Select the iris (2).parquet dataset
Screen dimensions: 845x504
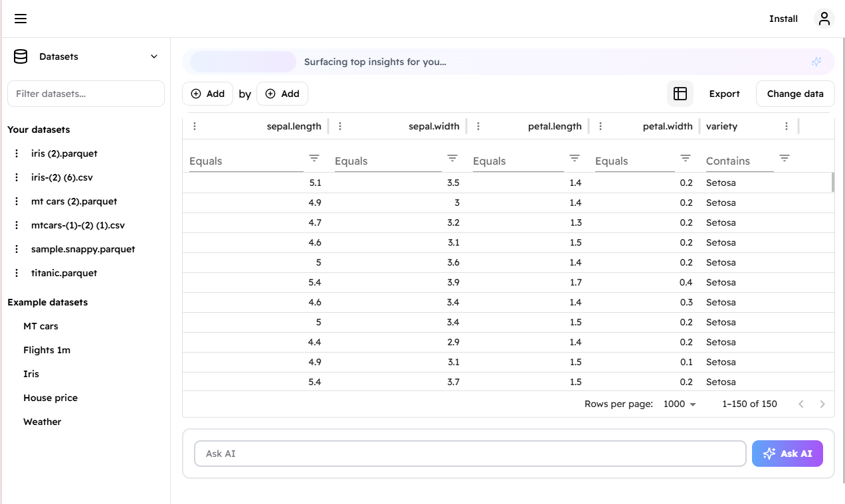click(x=64, y=153)
